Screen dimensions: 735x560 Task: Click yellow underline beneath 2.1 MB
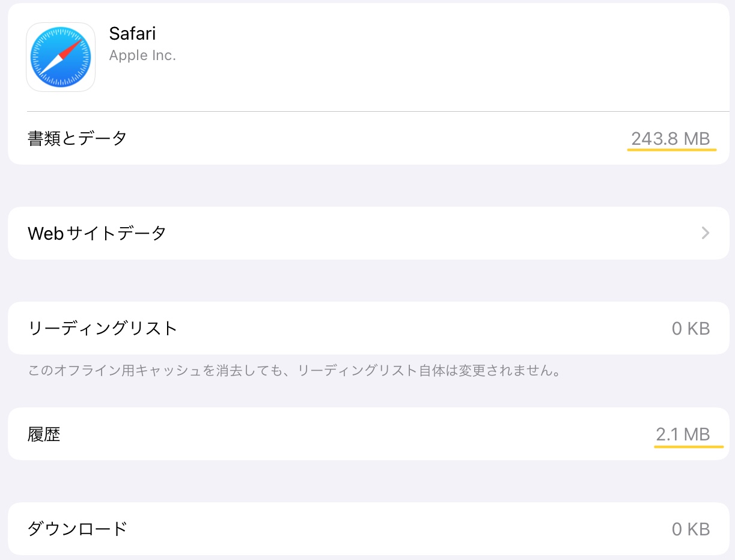coord(689,446)
